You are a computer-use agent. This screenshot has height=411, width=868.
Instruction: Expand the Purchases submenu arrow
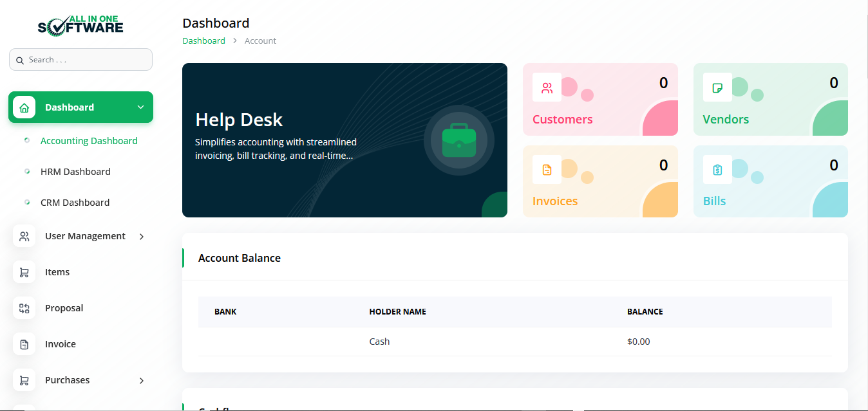point(142,381)
